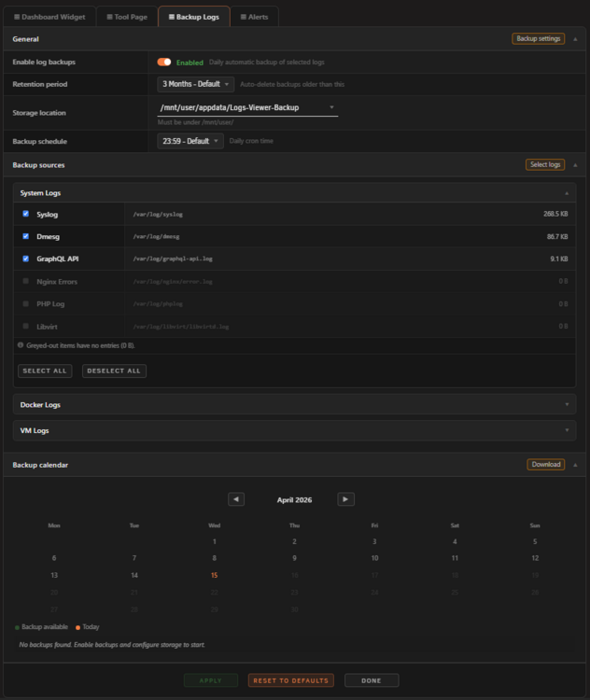The image size is (590, 700).
Task: Click the Nginx Errors checkbox
Action: 26,281
